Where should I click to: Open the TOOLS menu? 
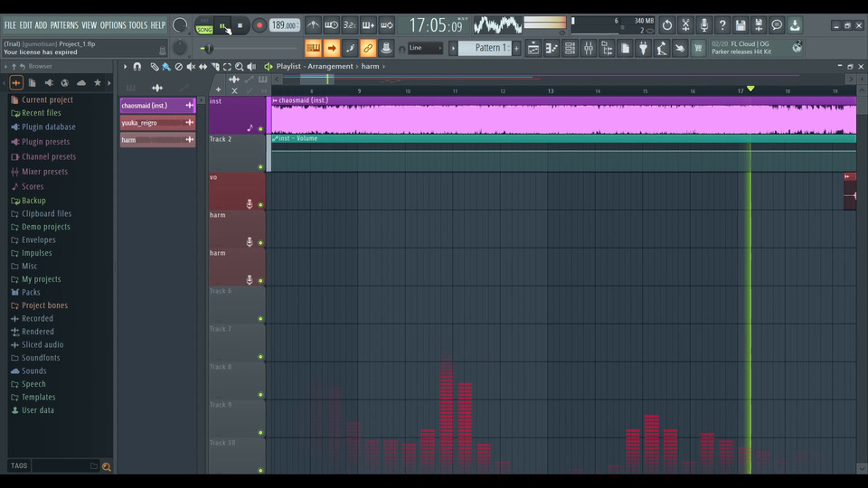click(137, 25)
